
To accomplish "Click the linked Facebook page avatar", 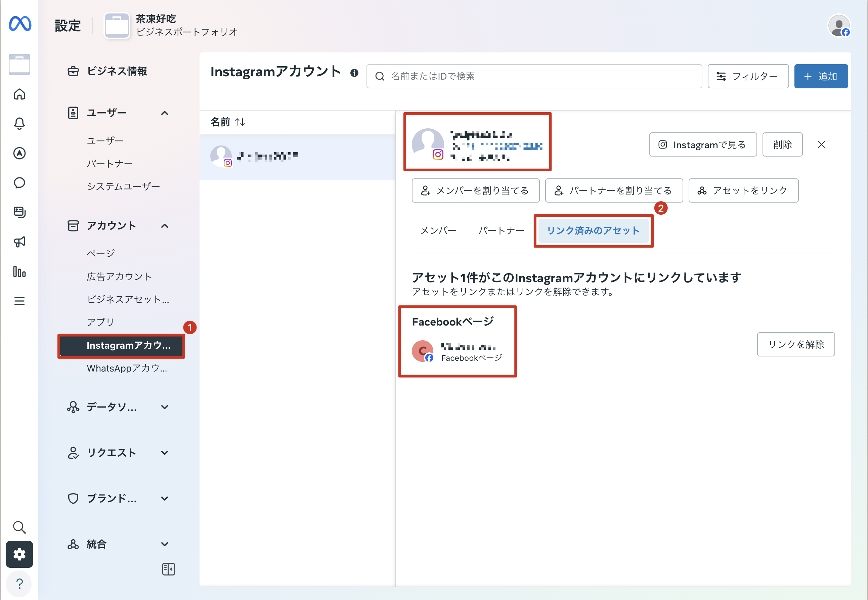I will pos(423,351).
